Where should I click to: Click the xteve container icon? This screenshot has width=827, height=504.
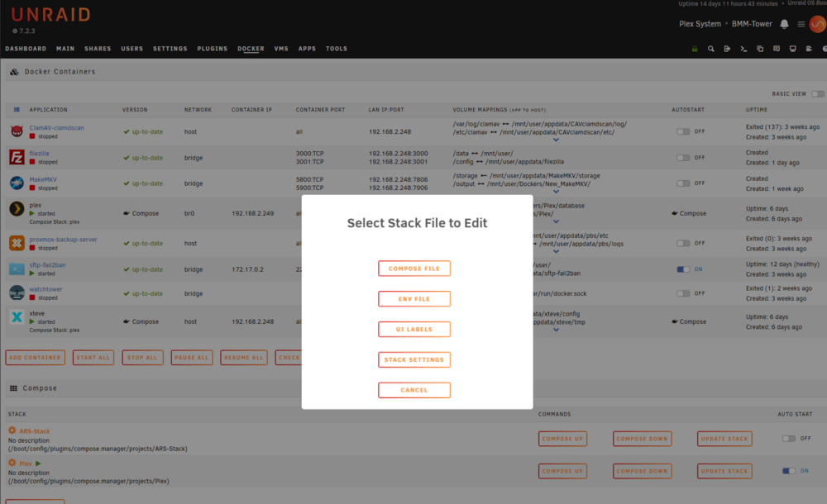(x=17, y=316)
